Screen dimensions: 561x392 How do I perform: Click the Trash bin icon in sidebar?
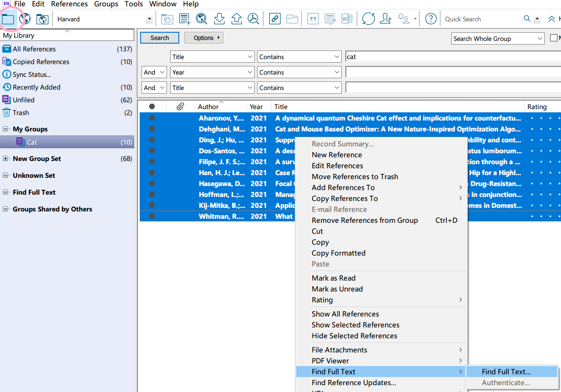tap(6, 113)
